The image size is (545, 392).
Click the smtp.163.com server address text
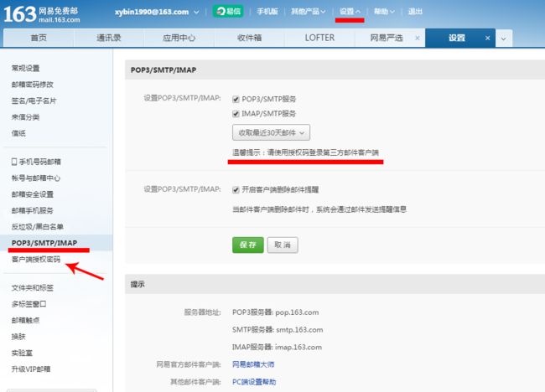(x=299, y=329)
